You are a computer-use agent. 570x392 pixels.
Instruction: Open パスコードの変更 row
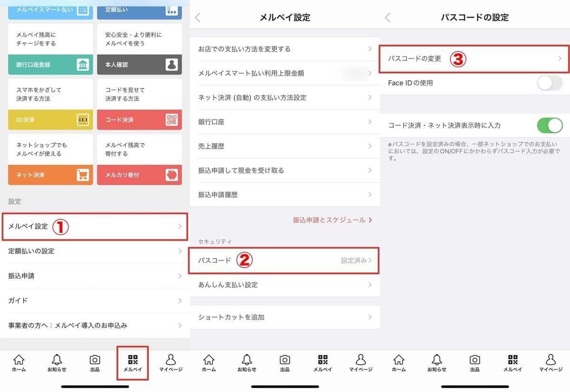(x=474, y=59)
